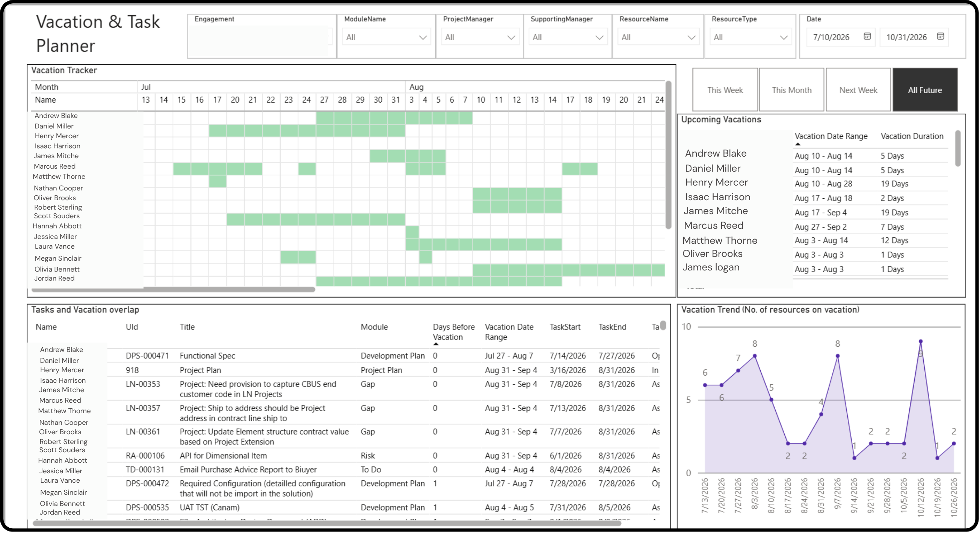Click the RA-000106 UId cell
Screen dimensions: 980x533
145,455
